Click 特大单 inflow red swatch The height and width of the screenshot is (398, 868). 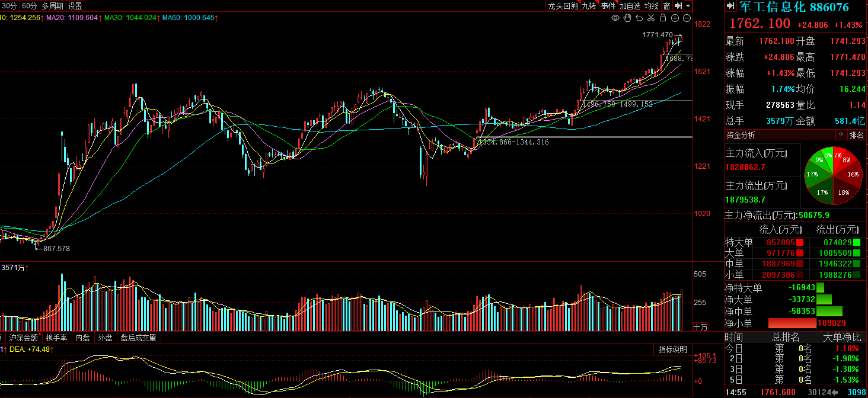[800, 242]
